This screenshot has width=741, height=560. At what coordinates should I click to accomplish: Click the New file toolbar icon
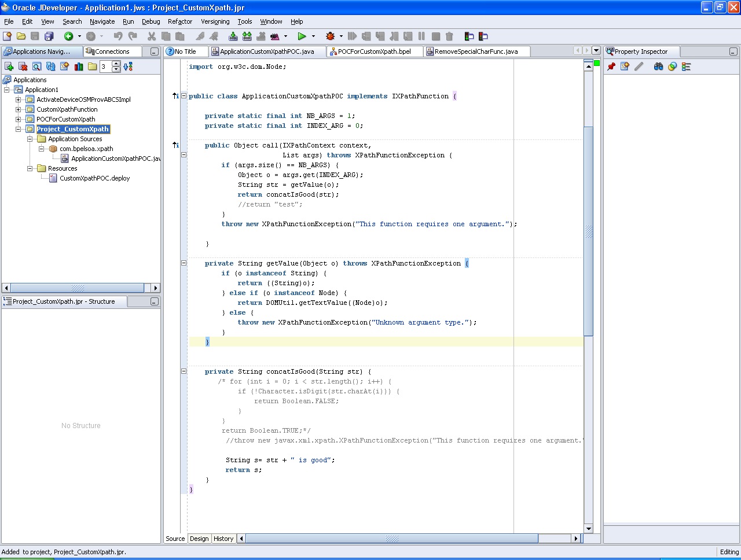click(x=8, y=36)
